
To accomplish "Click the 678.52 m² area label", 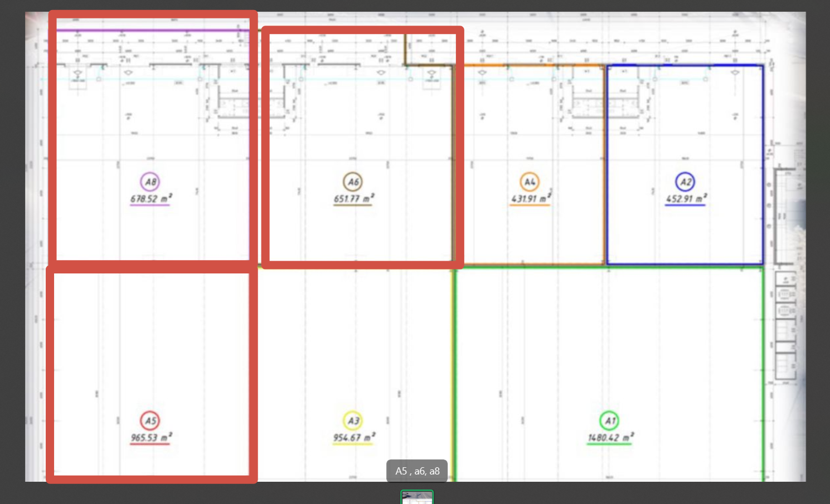I will point(151,199).
